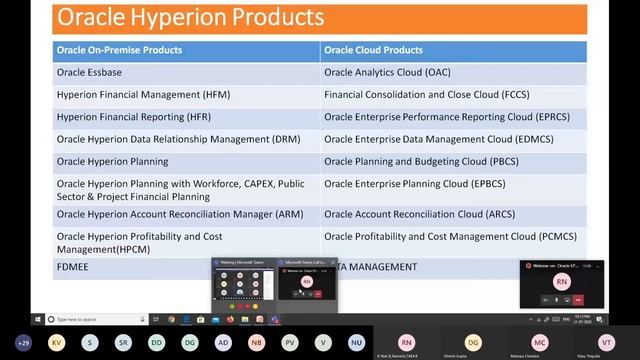Launch Google Chrome from the taskbar
The width and height of the screenshot is (640, 360).
pyautogui.click(x=171, y=320)
